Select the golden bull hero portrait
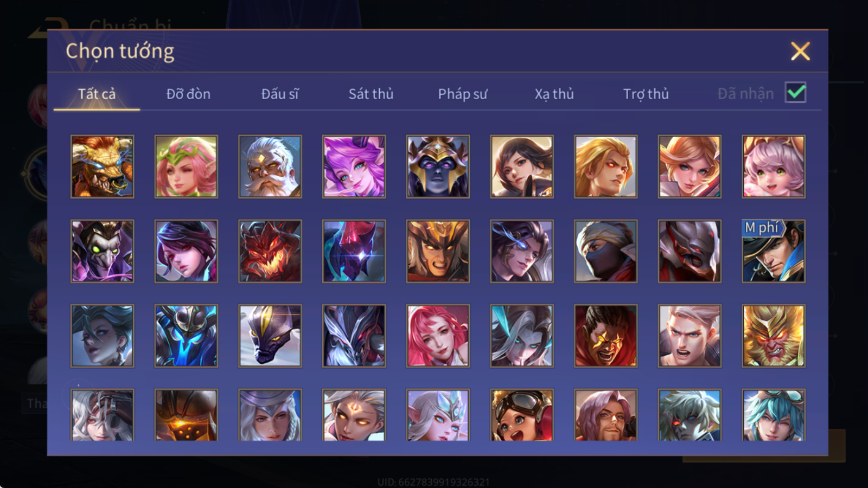 (x=102, y=166)
